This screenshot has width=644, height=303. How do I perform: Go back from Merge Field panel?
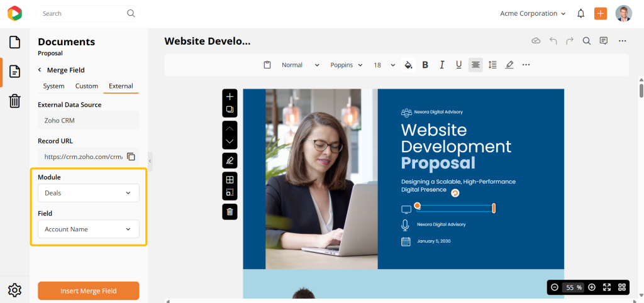[x=40, y=70]
